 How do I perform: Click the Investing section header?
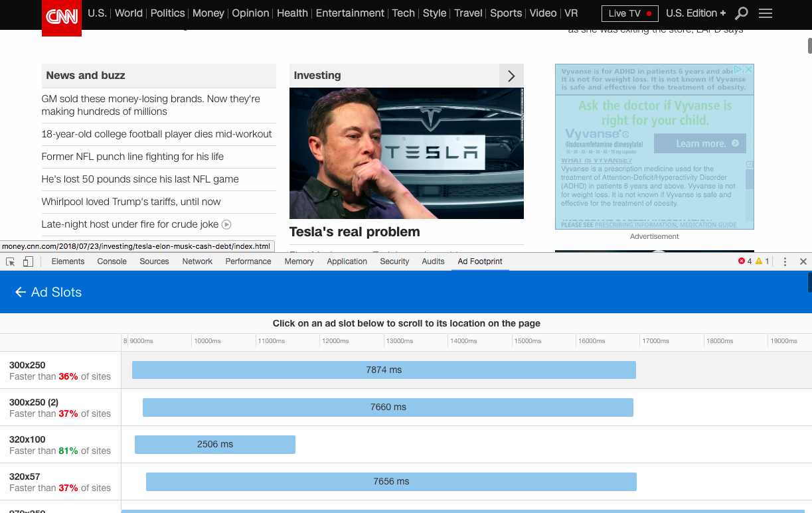[317, 76]
